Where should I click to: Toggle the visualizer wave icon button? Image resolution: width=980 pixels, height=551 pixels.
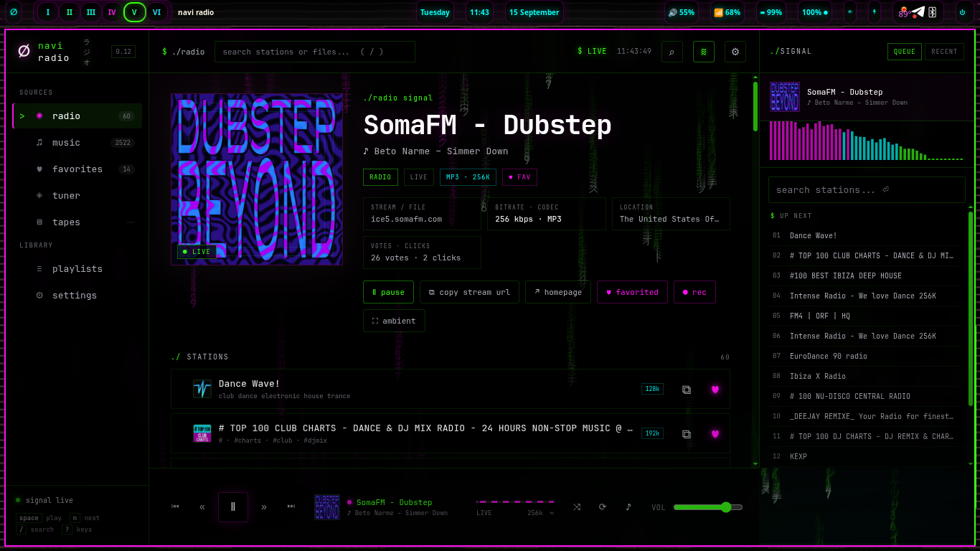click(x=703, y=52)
